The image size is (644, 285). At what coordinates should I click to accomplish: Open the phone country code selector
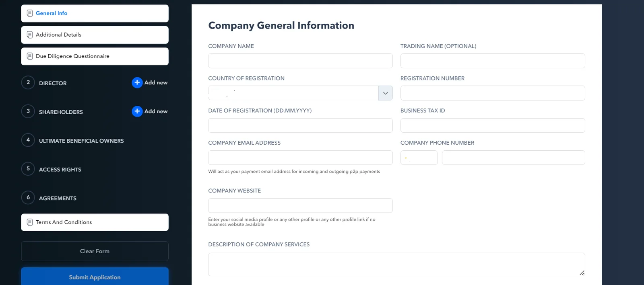pos(419,158)
